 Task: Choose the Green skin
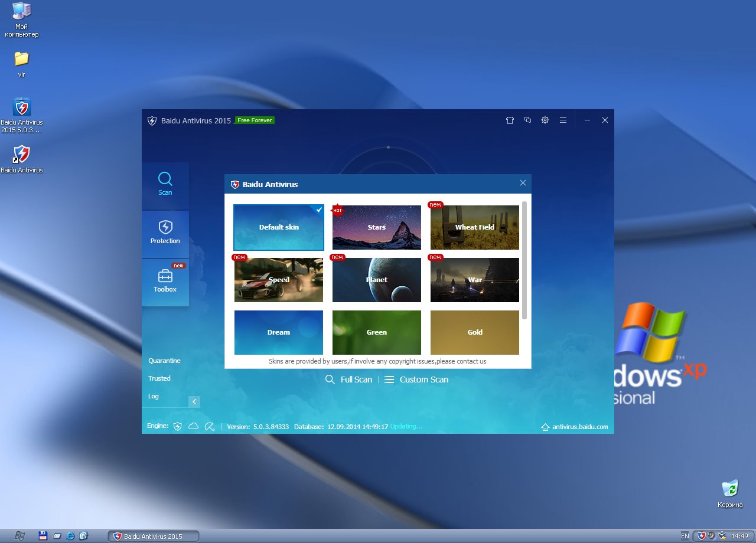coord(377,332)
